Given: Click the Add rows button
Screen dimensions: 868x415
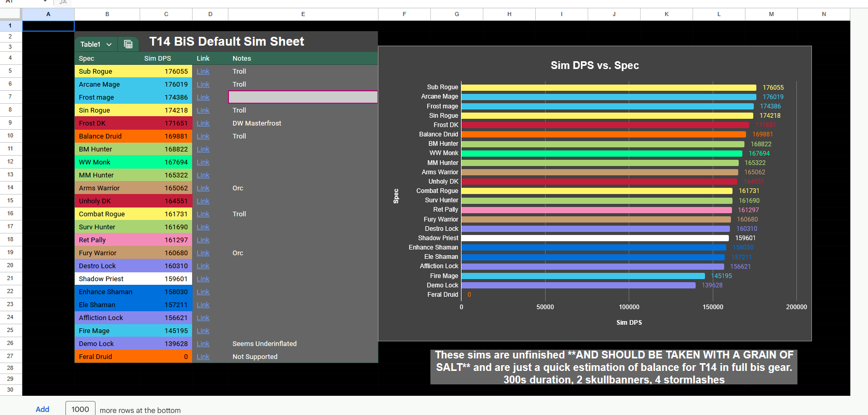Looking at the screenshot, I should (x=43, y=409).
